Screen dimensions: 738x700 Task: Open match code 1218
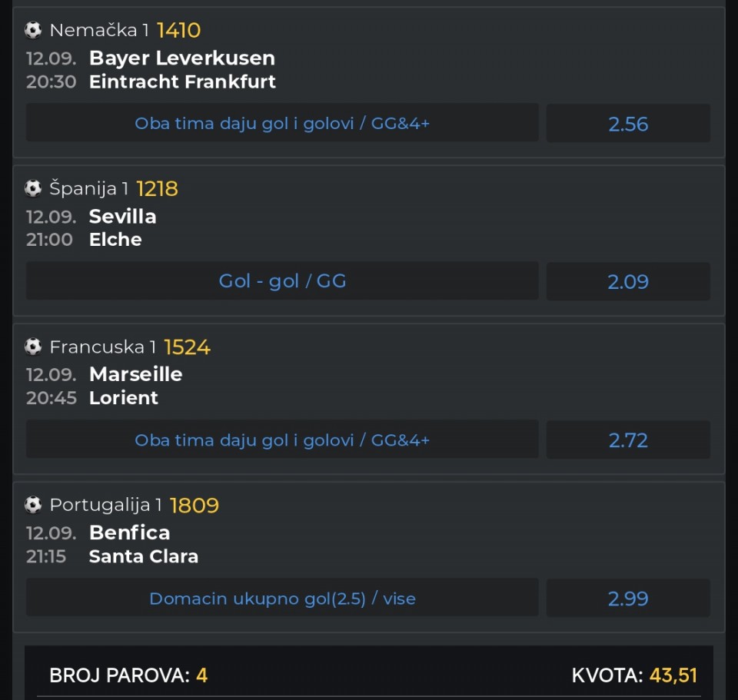tap(157, 189)
